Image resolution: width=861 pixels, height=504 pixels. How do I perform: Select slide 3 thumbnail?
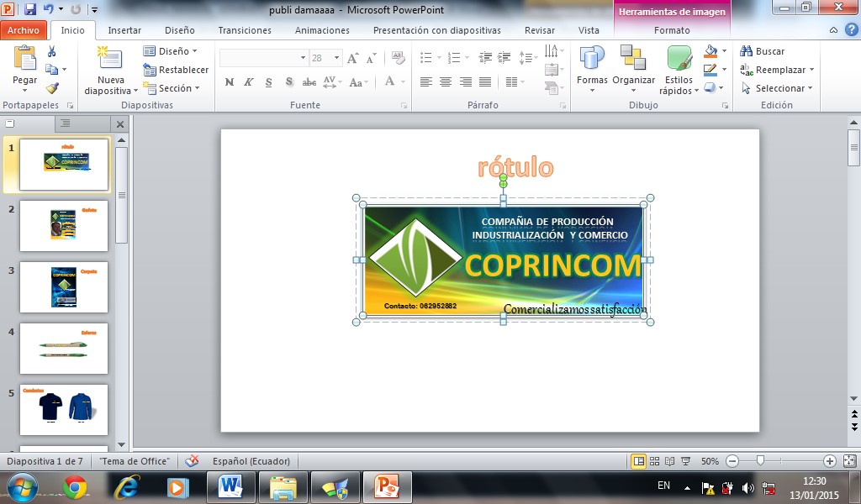(64, 286)
